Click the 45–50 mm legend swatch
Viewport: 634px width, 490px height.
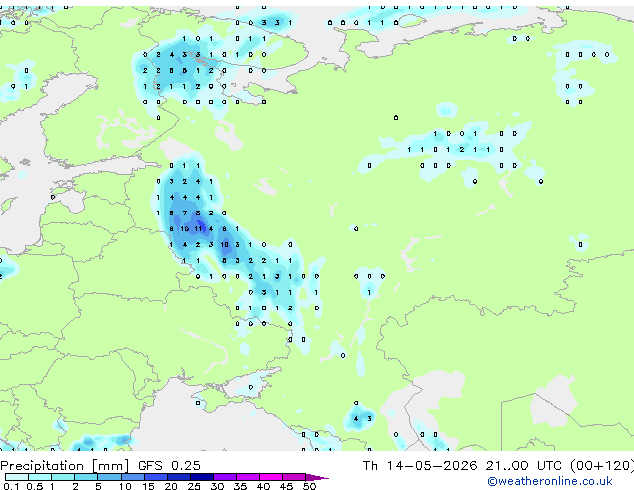294,477
